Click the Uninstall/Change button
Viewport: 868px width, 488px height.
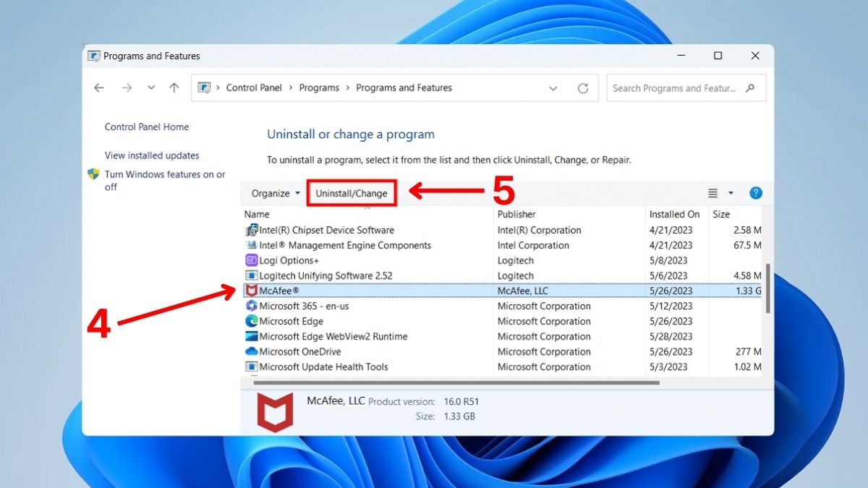[x=352, y=193]
